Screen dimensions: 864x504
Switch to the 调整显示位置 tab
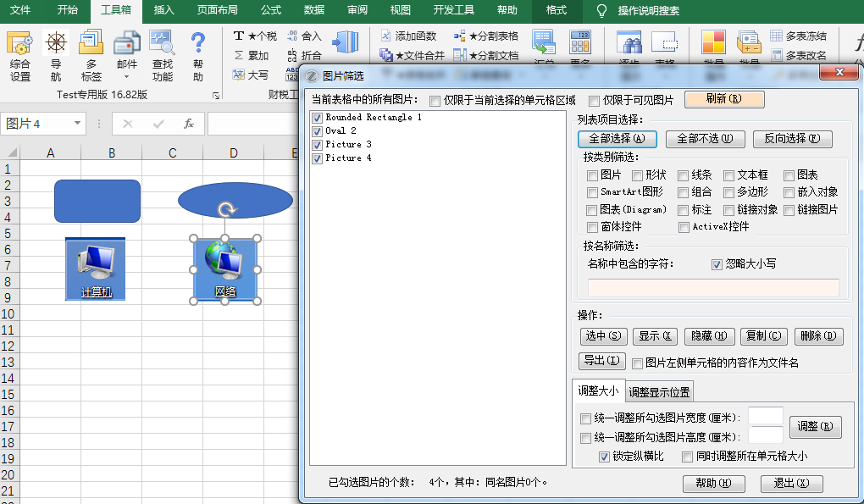[x=660, y=391]
